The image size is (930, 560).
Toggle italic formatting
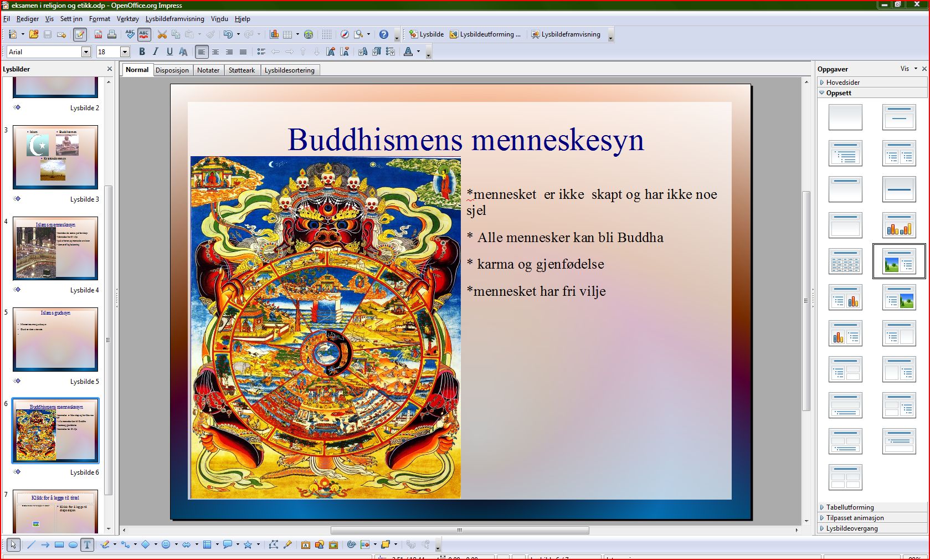click(156, 52)
